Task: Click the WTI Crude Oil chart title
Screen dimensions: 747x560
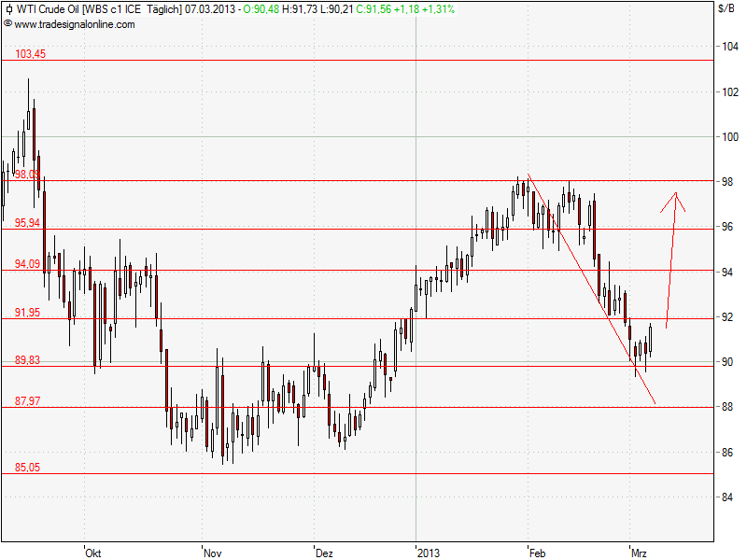Action: tap(49, 9)
